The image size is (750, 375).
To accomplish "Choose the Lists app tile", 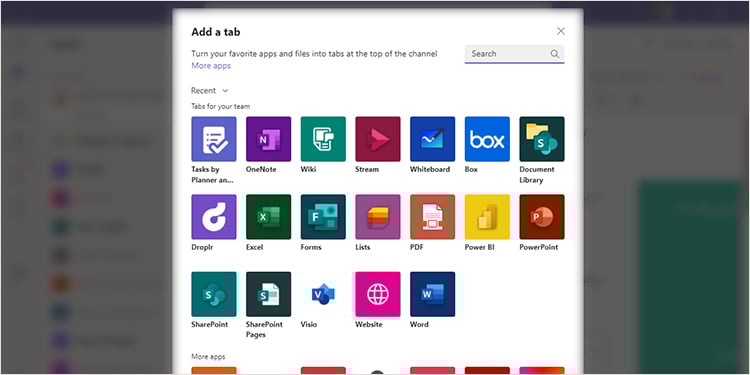I will tap(378, 217).
